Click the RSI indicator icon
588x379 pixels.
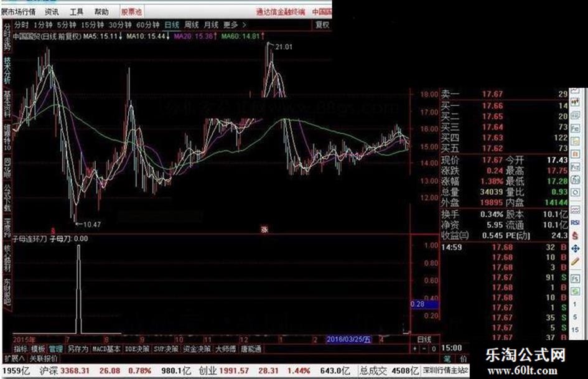tap(574, 223)
